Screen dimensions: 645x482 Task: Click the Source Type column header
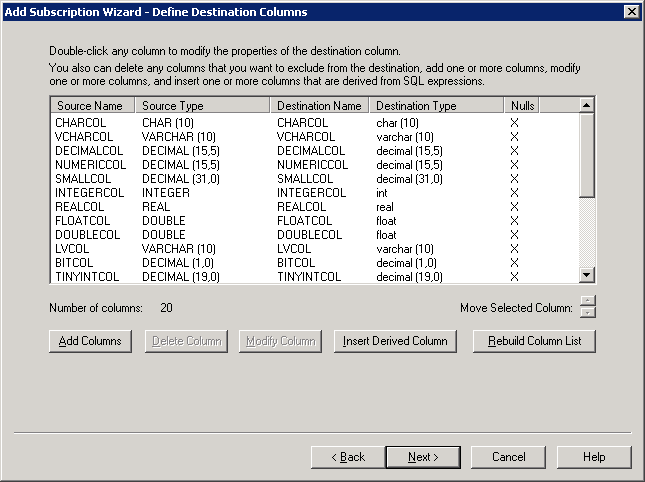tap(202, 105)
